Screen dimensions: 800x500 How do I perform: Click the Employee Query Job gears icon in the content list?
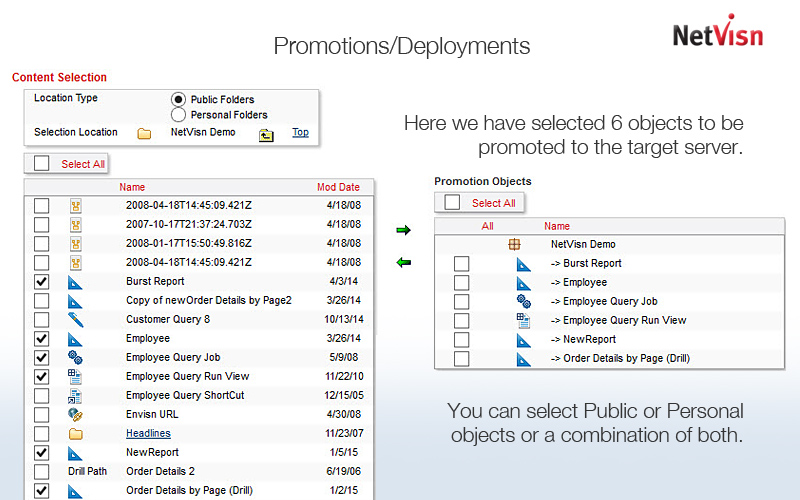tap(75, 358)
